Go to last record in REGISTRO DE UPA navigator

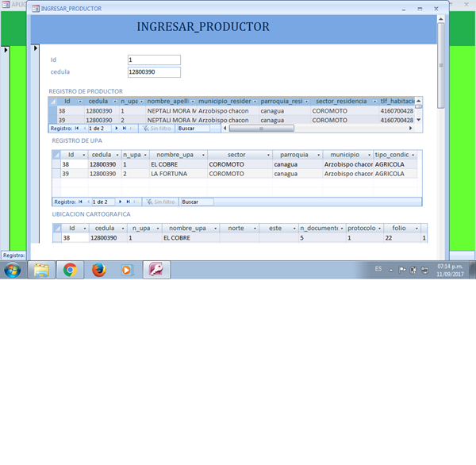point(128,202)
